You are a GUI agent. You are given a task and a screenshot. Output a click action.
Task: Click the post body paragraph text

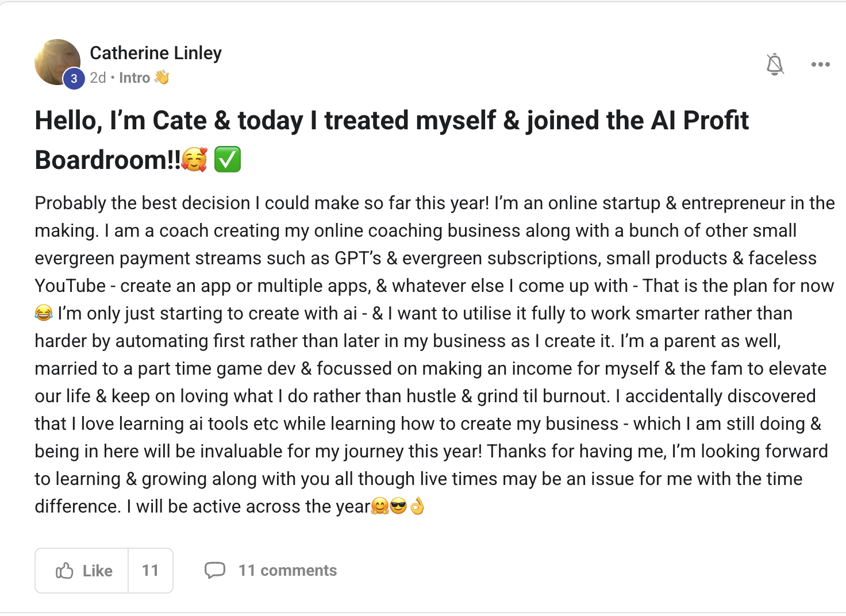pyautogui.click(x=434, y=355)
